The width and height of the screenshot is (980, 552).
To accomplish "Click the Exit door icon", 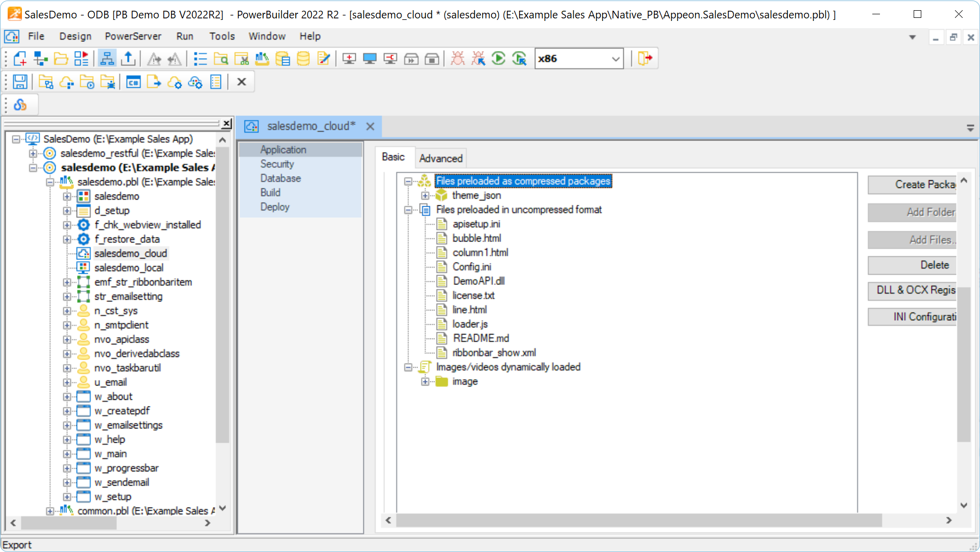I will coord(645,59).
